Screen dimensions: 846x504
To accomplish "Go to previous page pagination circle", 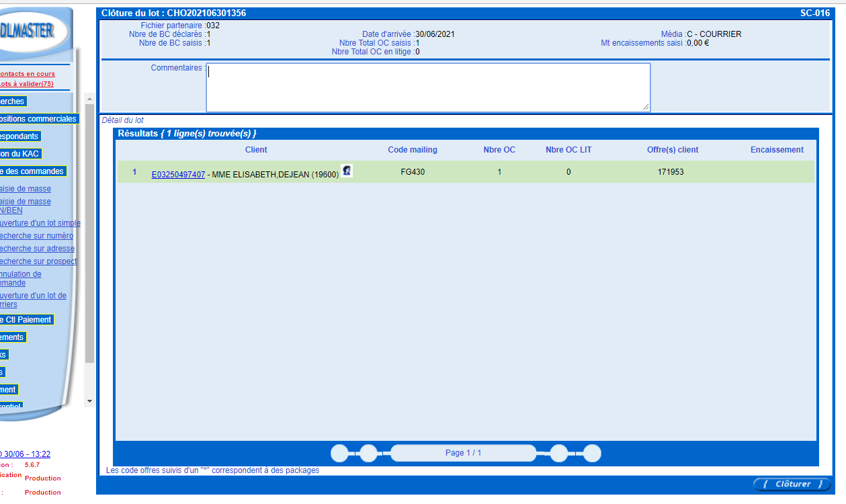I will [x=368, y=454].
